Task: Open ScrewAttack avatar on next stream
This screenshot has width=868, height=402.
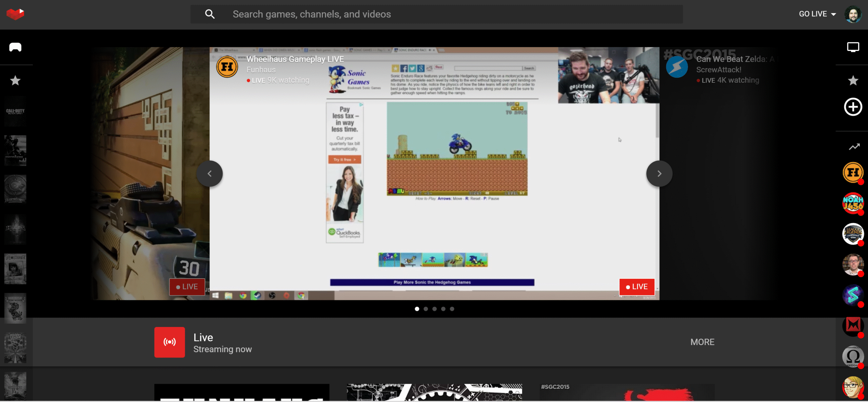Action: click(677, 67)
